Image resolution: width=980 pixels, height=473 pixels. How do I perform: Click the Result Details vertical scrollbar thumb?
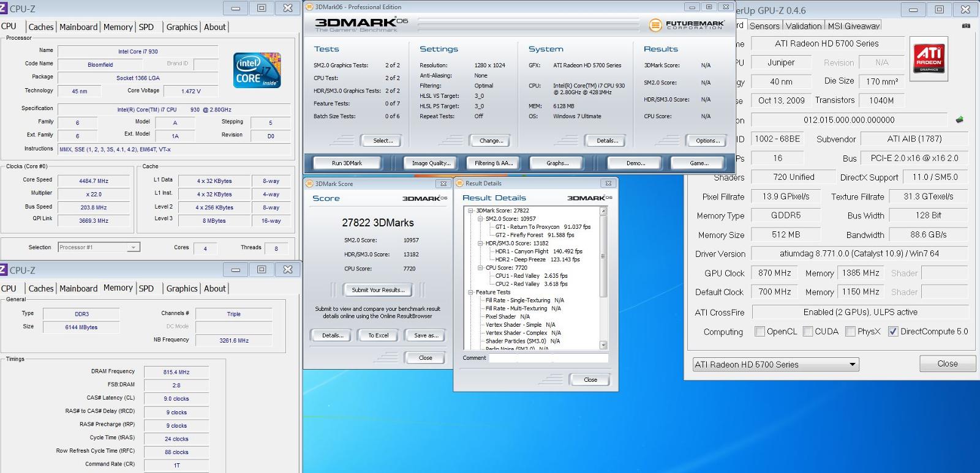click(x=603, y=256)
